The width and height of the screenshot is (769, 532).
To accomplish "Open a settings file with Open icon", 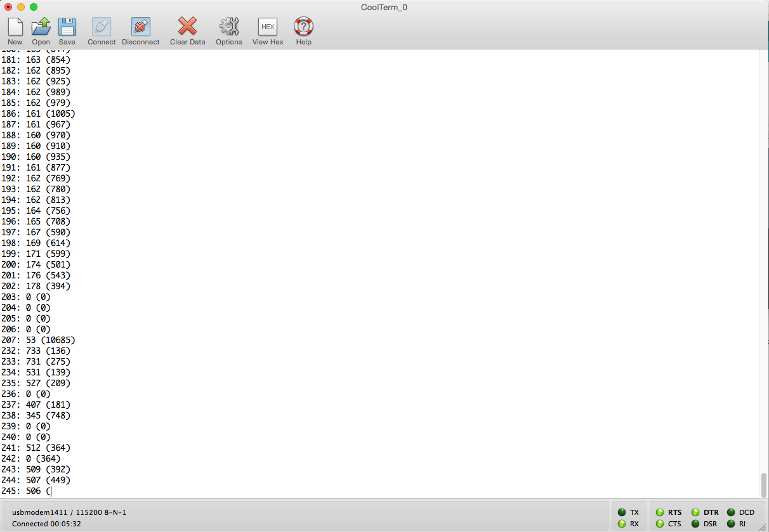I will coord(41,27).
